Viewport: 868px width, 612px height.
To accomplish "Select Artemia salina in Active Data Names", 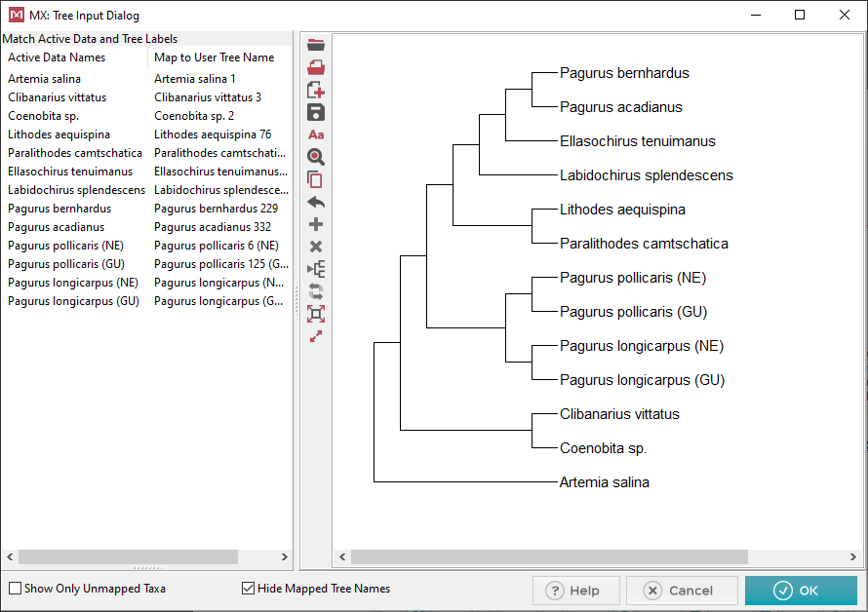I will (45, 79).
